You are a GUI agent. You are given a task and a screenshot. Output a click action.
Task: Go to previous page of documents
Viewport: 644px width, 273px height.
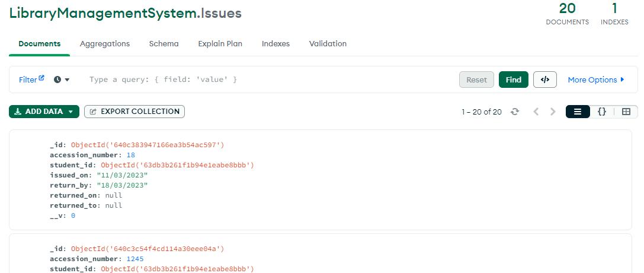(x=536, y=112)
